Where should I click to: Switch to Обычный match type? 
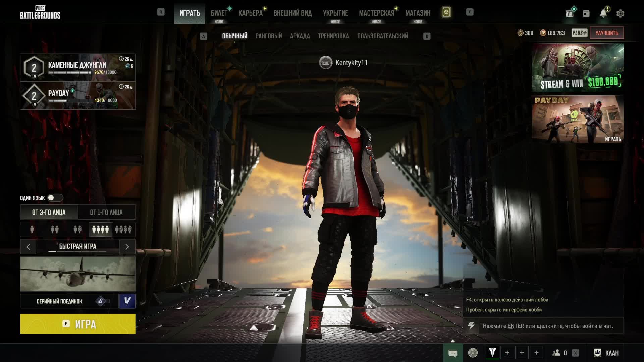tap(235, 36)
